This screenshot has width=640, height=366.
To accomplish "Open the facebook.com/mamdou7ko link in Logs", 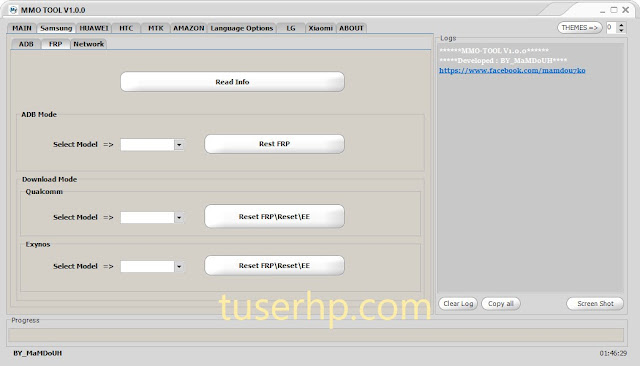I will click(512, 71).
